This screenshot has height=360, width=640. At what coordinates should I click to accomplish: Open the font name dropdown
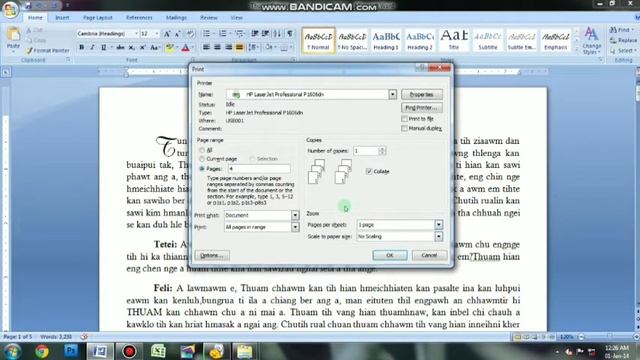click(136, 33)
